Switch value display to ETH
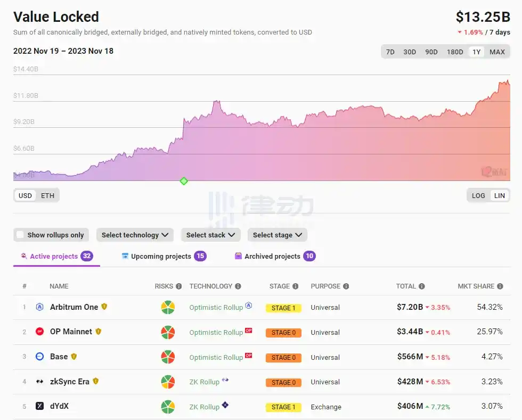This screenshot has width=522, height=420. pyautogui.click(x=48, y=195)
